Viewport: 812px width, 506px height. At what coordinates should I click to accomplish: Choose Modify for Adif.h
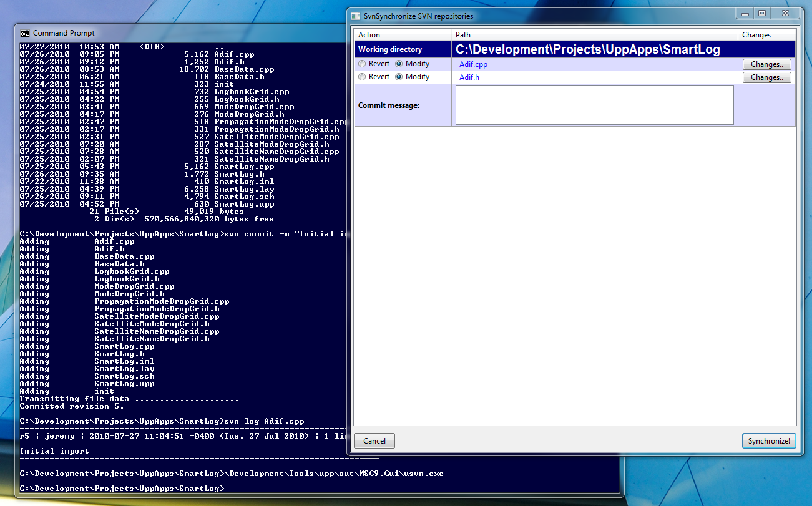click(x=399, y=77)
